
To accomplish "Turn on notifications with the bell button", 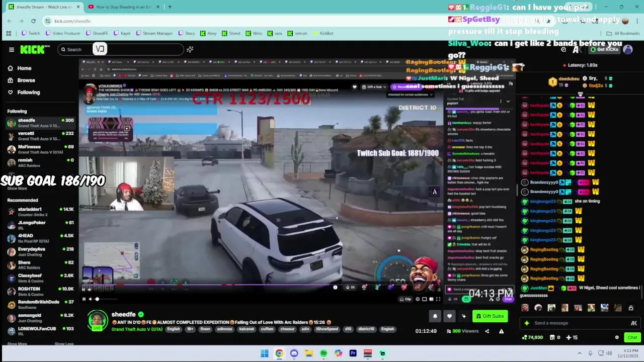I will [435, 316].
